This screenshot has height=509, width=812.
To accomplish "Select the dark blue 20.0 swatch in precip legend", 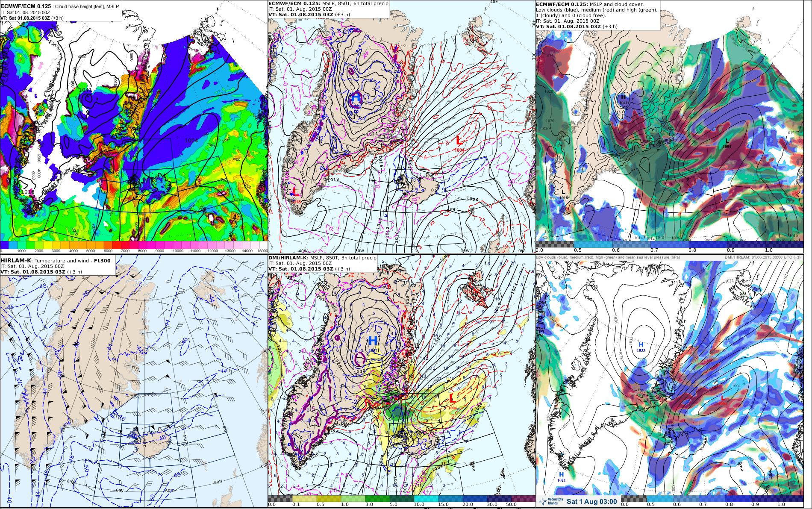I will tap(475, 498).
